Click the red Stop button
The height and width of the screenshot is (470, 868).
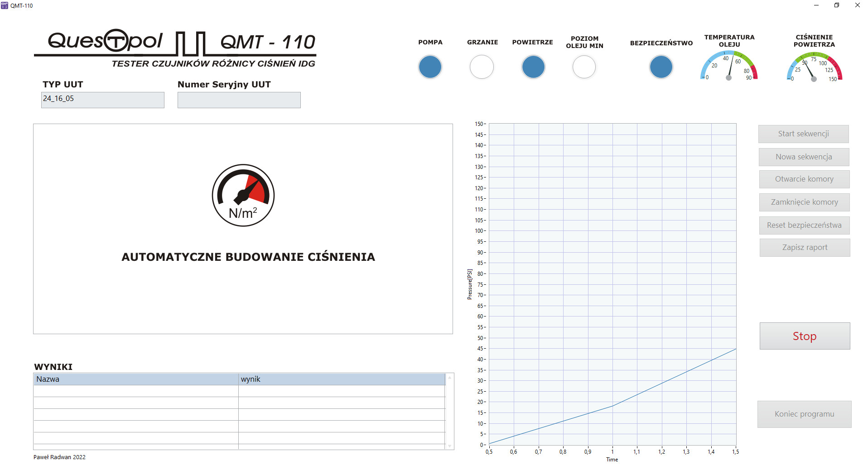click(x=805, y=336)
